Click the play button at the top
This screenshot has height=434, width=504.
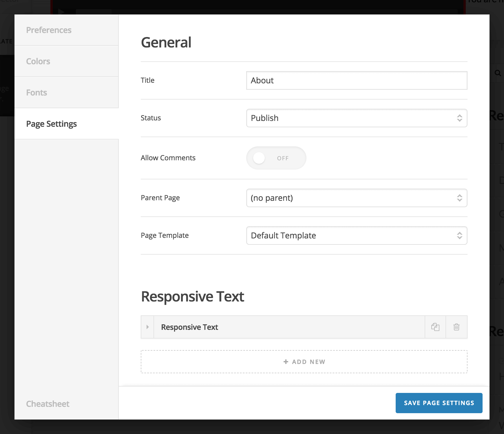[x=61, y=12]
